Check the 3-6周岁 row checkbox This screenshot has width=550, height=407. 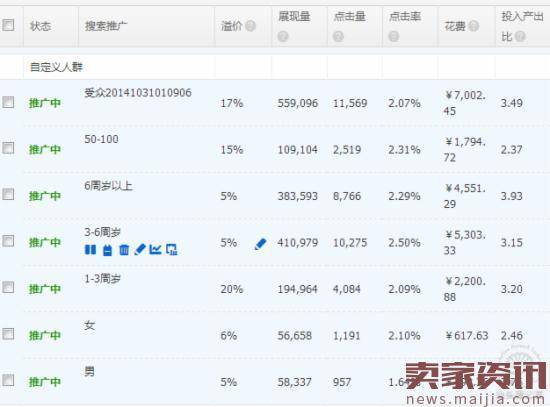pos(8,241)
